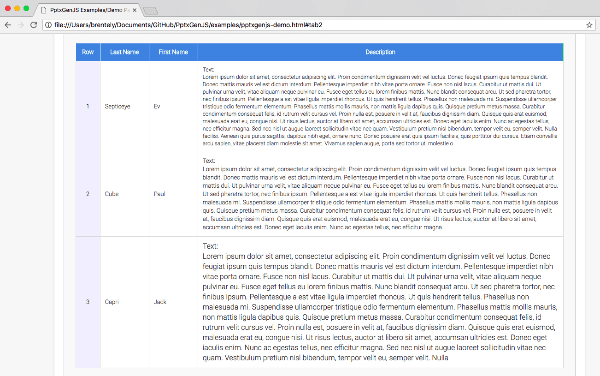
Task: Click the Description column header
Action: [x=380, y=52]
